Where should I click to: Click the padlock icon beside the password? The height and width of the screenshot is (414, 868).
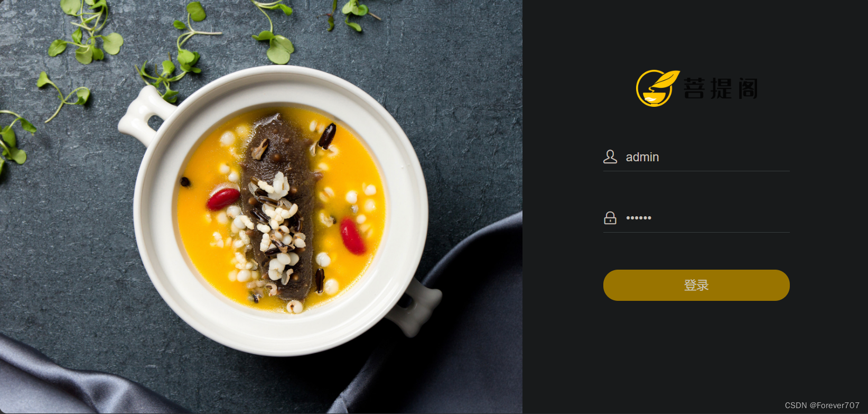(610, 218)
